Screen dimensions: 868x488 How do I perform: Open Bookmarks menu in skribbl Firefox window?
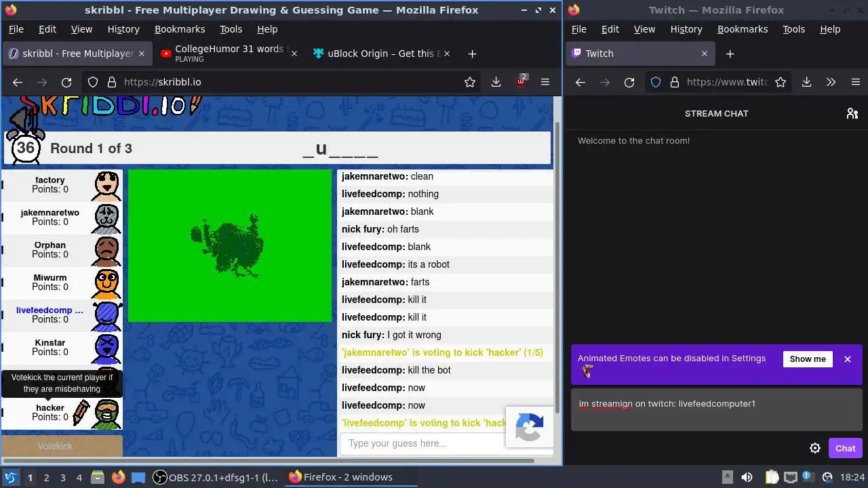click(180, 29)
